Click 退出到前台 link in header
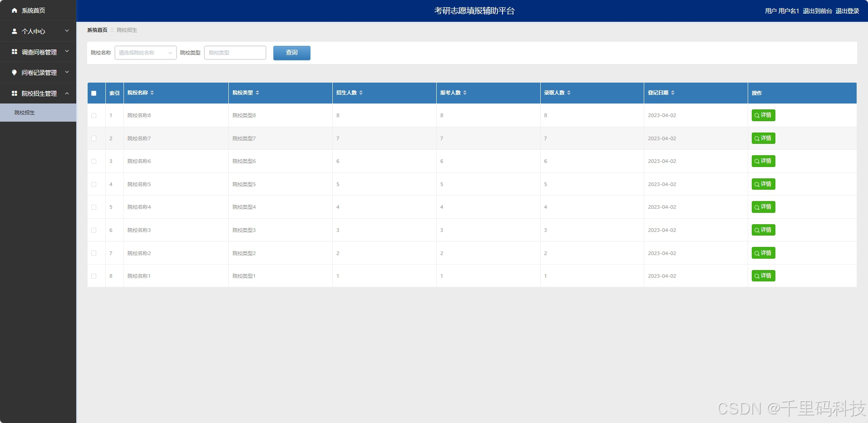The height and width of the screenshot is (423, 868). pos(817,11)
